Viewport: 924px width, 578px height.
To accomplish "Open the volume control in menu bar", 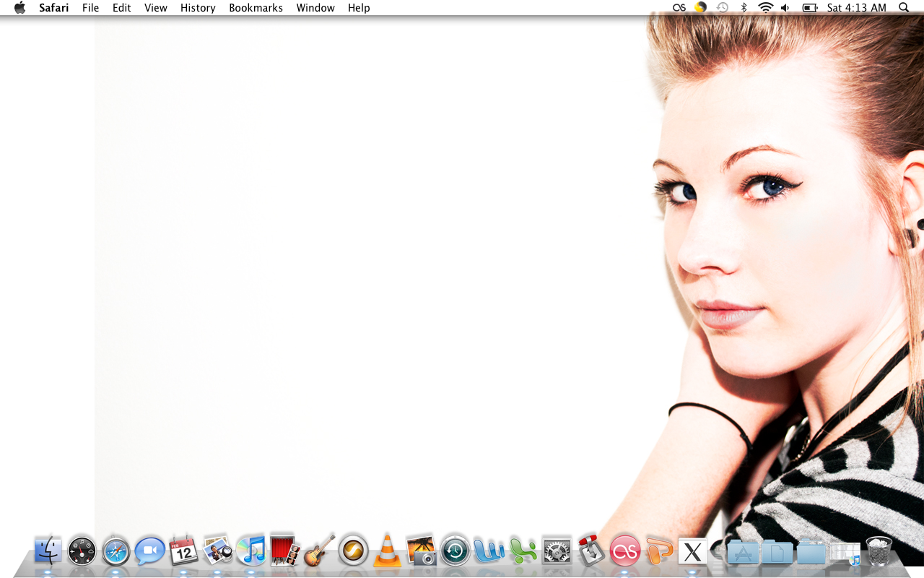I will [x=785, y=8].
